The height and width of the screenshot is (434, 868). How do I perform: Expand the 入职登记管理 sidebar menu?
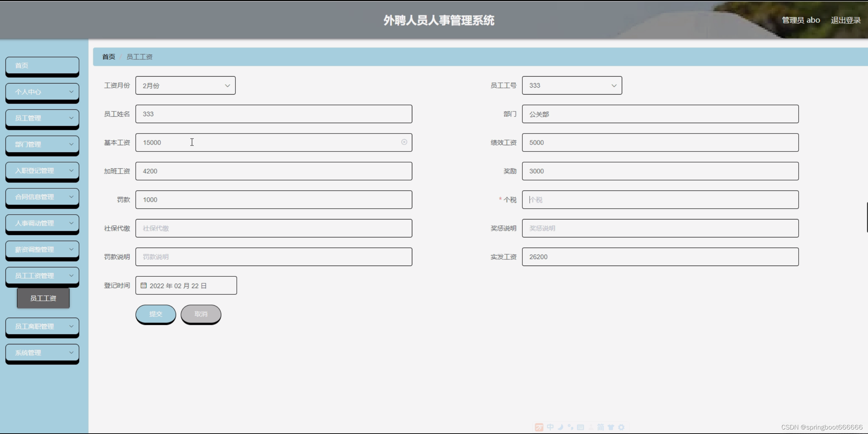(x=42, y=170)
